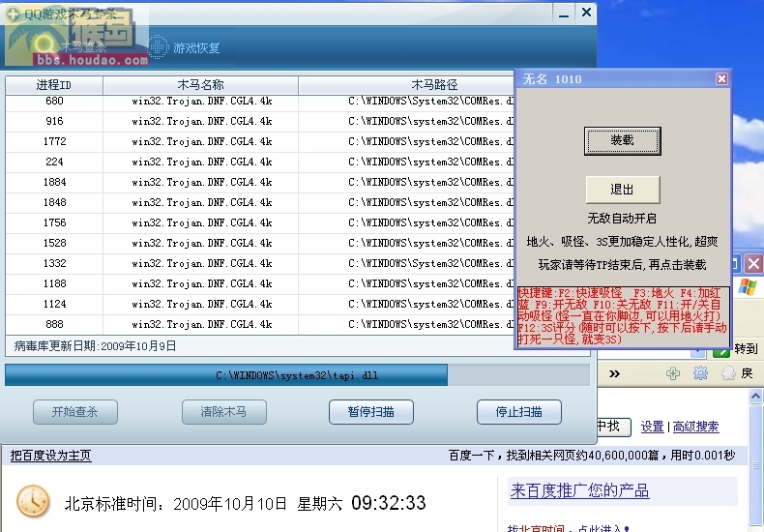This screenshot has height=532, width=764.
Task: Open the 木马查杀 tab
Action: click(x=70, y=46)
